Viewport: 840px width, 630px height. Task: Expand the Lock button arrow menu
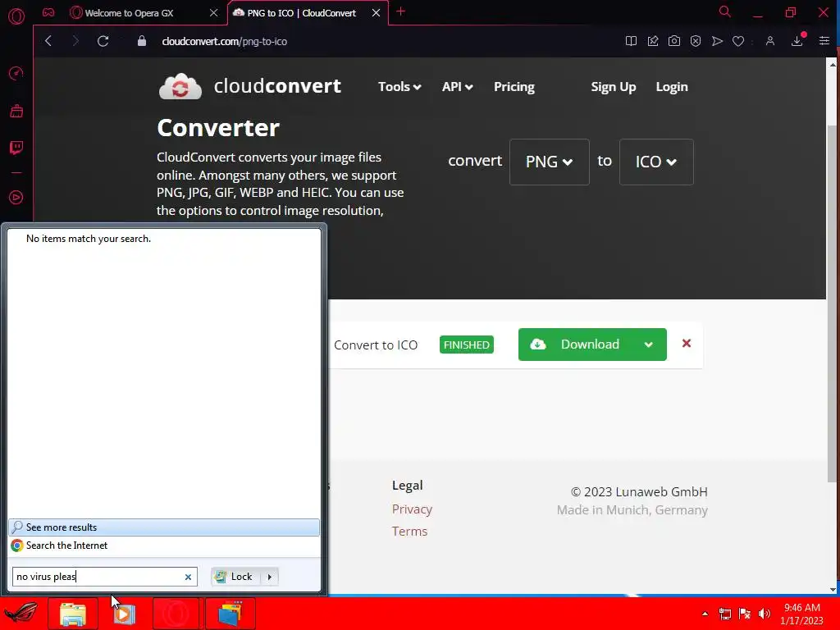(x=269, y=577)
